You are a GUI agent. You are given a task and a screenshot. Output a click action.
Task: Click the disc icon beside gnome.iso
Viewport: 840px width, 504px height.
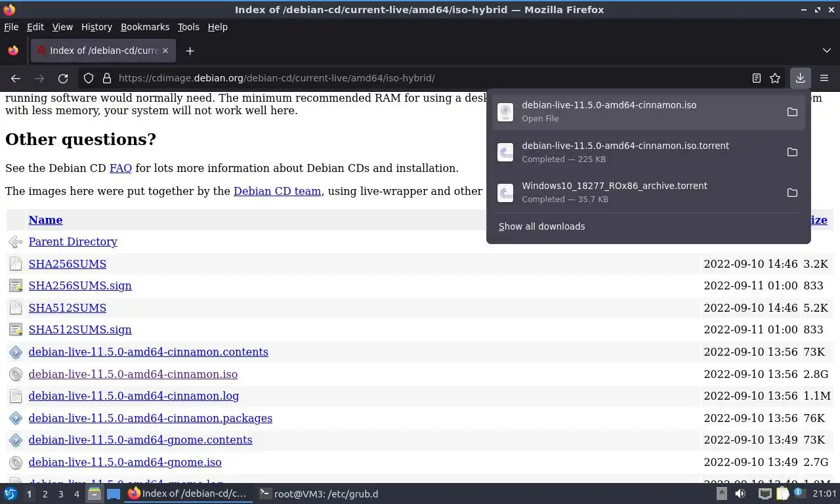click(x=16, y=463)
